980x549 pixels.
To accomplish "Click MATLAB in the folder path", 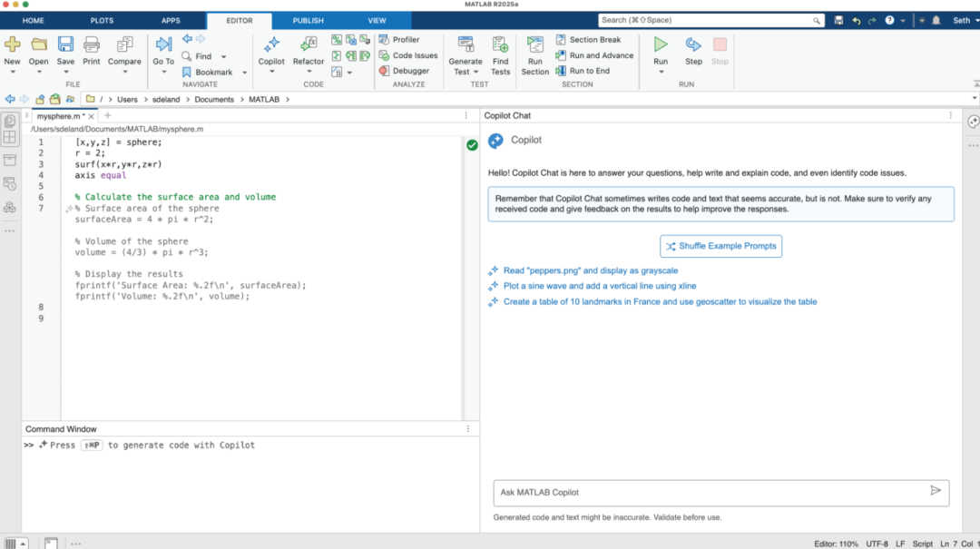I will coord(264,100).
